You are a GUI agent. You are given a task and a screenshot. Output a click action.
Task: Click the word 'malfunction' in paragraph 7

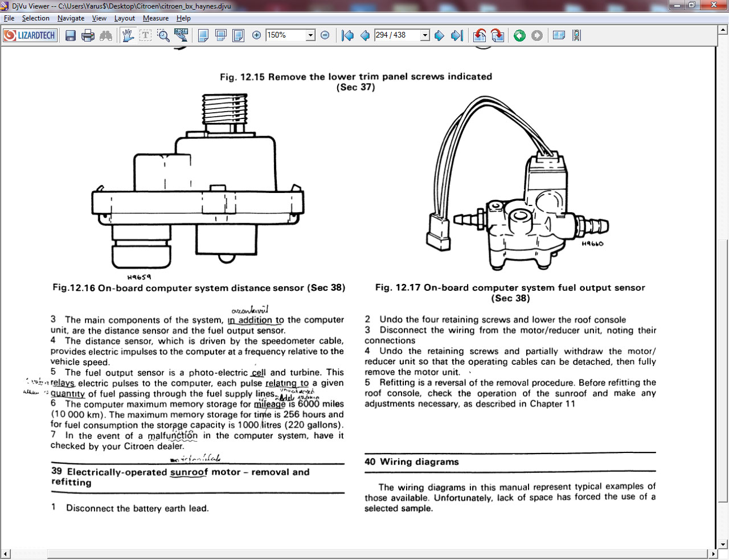173,436
